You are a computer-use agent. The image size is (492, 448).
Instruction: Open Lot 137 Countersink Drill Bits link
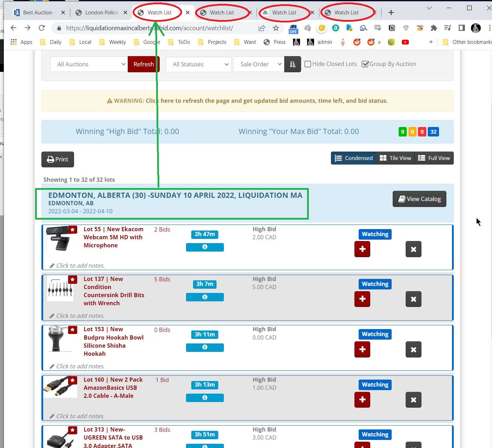coord(114,291)
